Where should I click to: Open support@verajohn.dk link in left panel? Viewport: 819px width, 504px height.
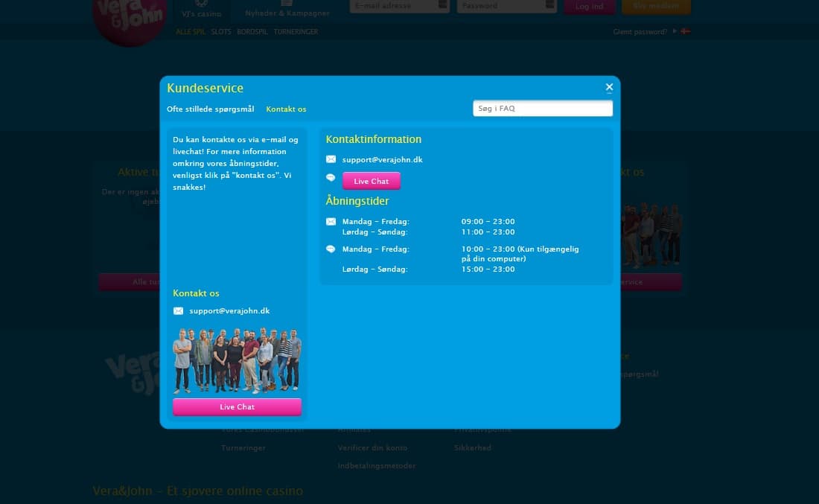click(x=230, y=310)
